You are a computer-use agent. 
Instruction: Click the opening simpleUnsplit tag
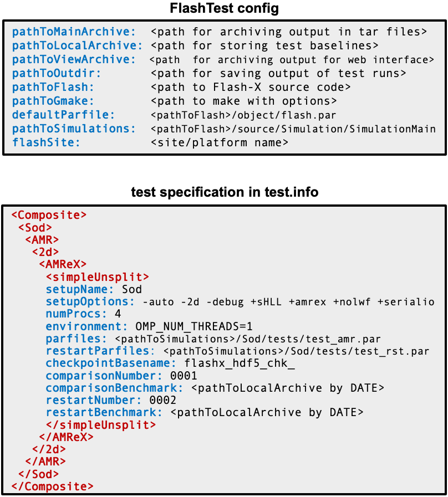[98, 277]
